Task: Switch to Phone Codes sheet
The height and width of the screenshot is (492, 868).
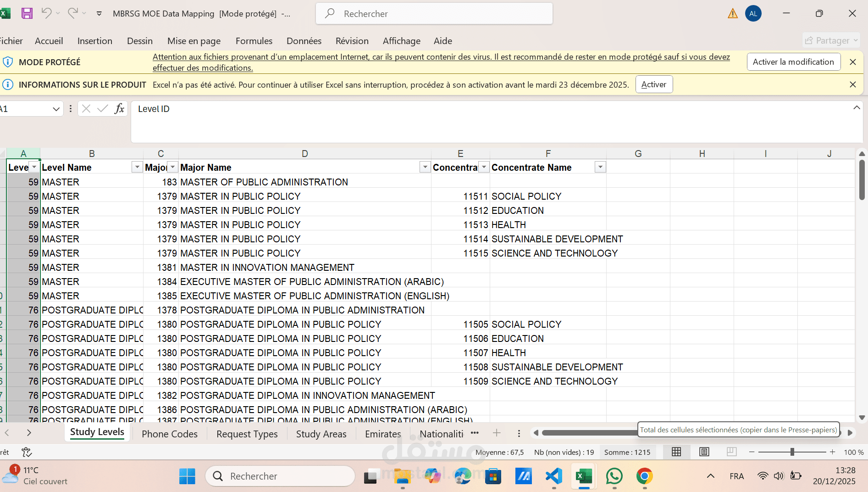Action: point(170,434)
